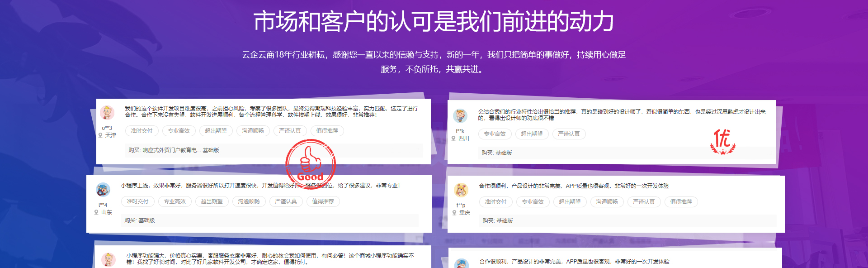Image resolution: width=868 pixels, height=268 pixels.
Task: Click the location pin next to 山东
Action: (96, 212)
